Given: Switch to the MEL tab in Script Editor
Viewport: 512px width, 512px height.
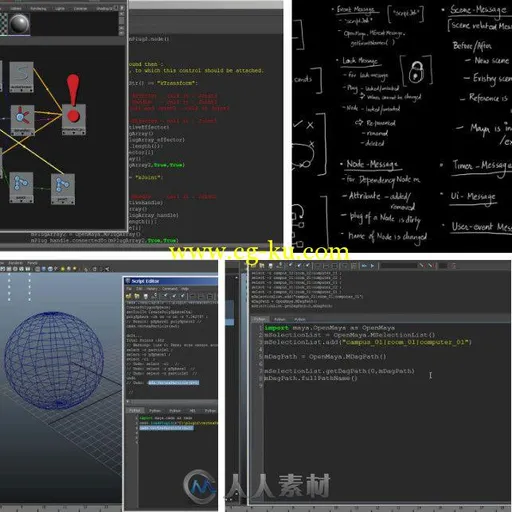Looking at the screenshot, I should coord(192,411).
